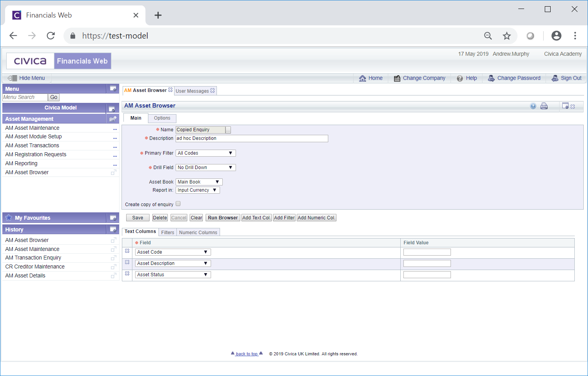
Task: Expand AM Reporting submenu dots
Action: [x=115, y=165]
